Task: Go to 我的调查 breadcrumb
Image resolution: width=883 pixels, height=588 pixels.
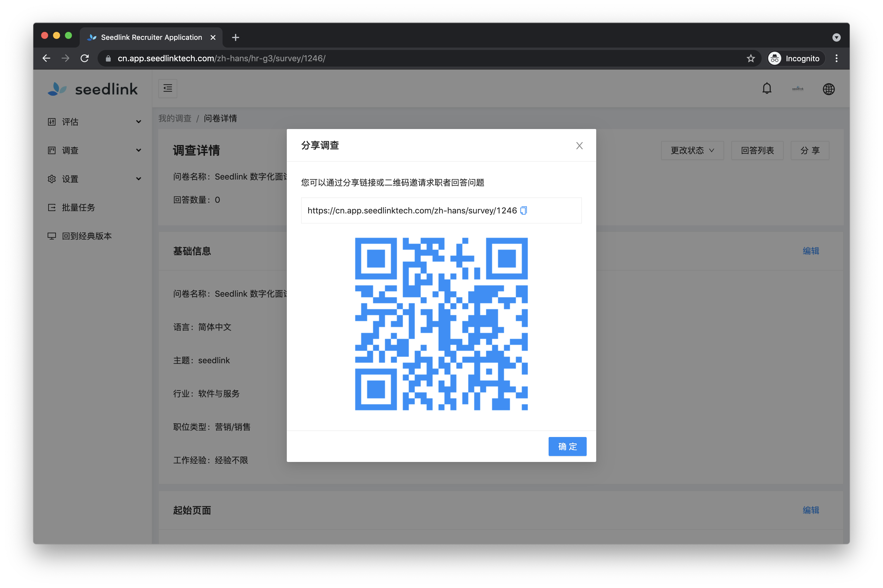Action: click(175, 118)
